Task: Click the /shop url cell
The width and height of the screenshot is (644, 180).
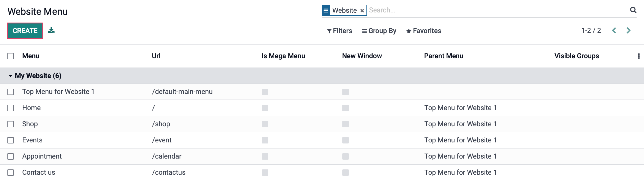Action: (161, 124)
